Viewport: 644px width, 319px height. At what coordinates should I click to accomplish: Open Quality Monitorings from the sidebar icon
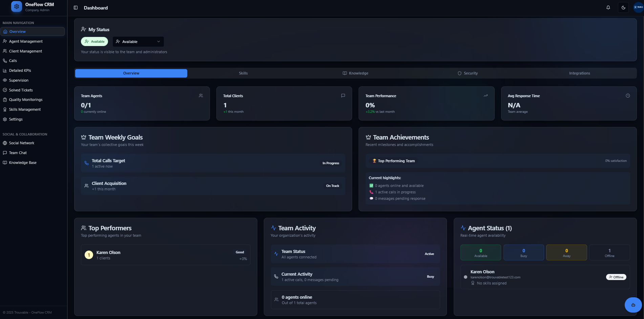click(x=5, y=100)
